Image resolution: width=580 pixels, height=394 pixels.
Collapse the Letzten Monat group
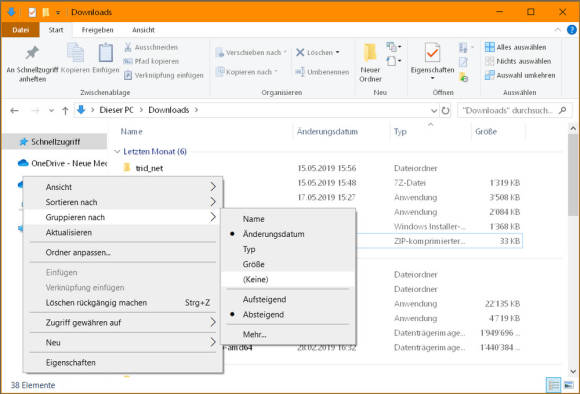(117, 151)
